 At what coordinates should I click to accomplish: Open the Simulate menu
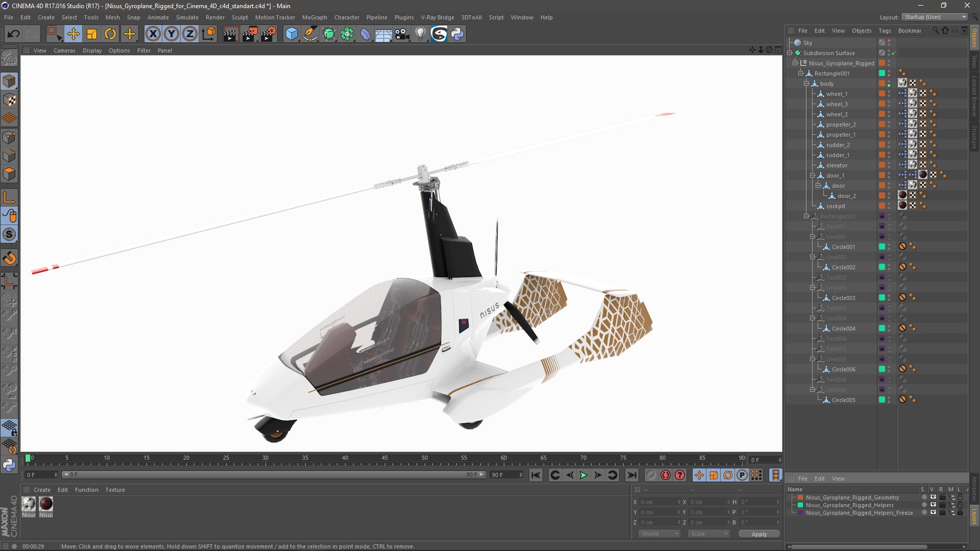pyautogui.click(x=186, y=17)
